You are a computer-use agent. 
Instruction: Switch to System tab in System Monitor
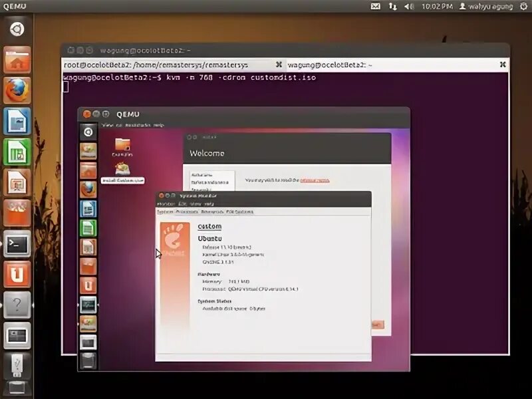[x=165, y=211]
